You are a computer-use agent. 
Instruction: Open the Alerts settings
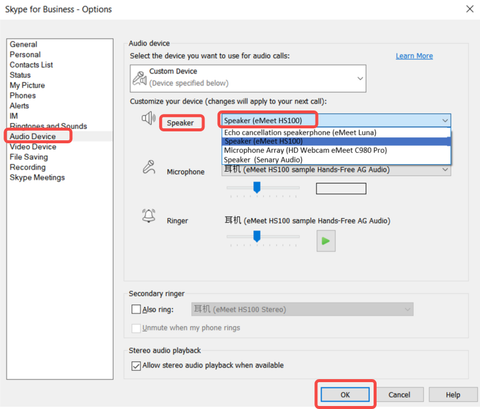(19, 106)
